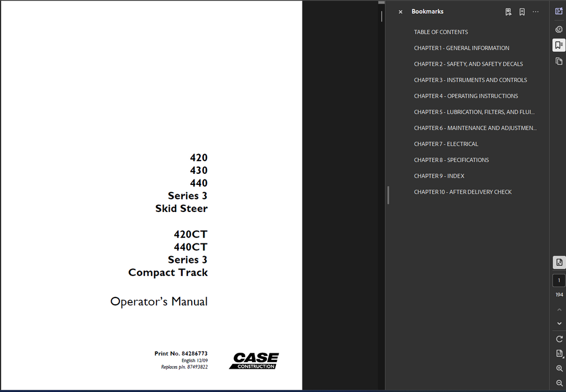The image size is (566, 392).
Task: Open the comments panel icon in the right sidebar
Action: coord(559,29)
